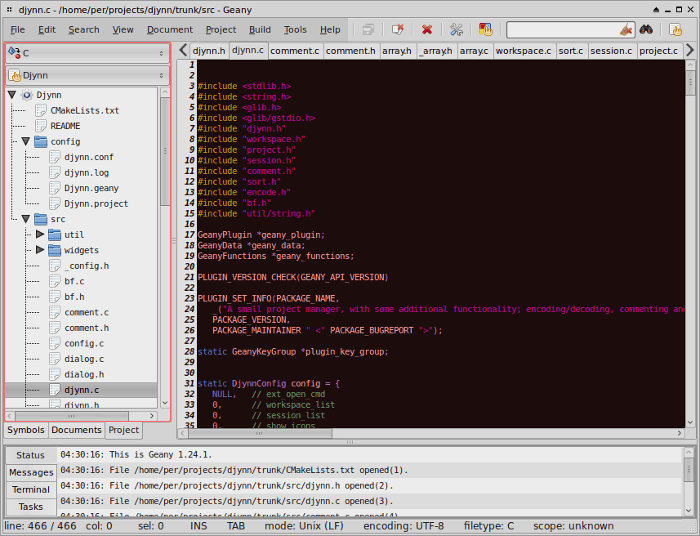This screenshot has height=536, width=700.
Task: Open the Terminal panel tab
Action: 31,490
